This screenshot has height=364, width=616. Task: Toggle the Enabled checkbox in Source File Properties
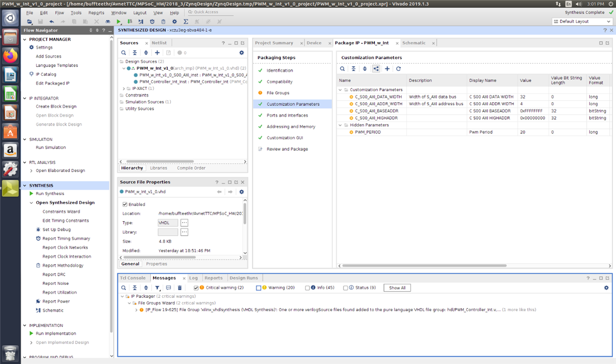click(125, 204)
